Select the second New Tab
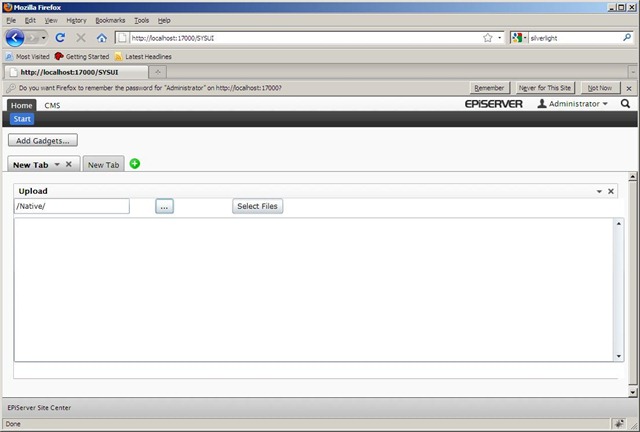640x432 pixels. (103, 165)
